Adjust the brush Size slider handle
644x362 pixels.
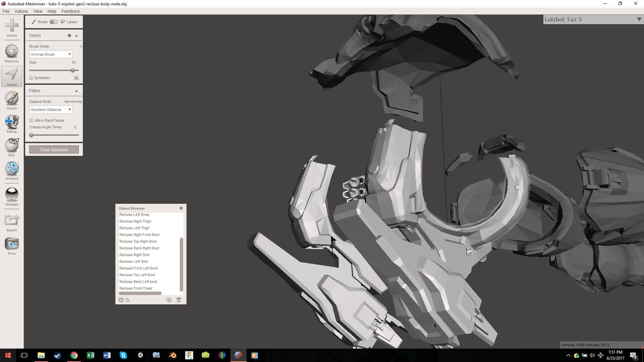pyautogui.click(x=73, y=70)
